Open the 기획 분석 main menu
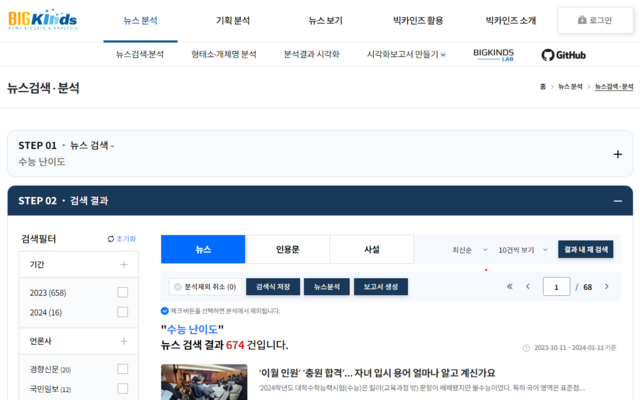 click(233, 20)
